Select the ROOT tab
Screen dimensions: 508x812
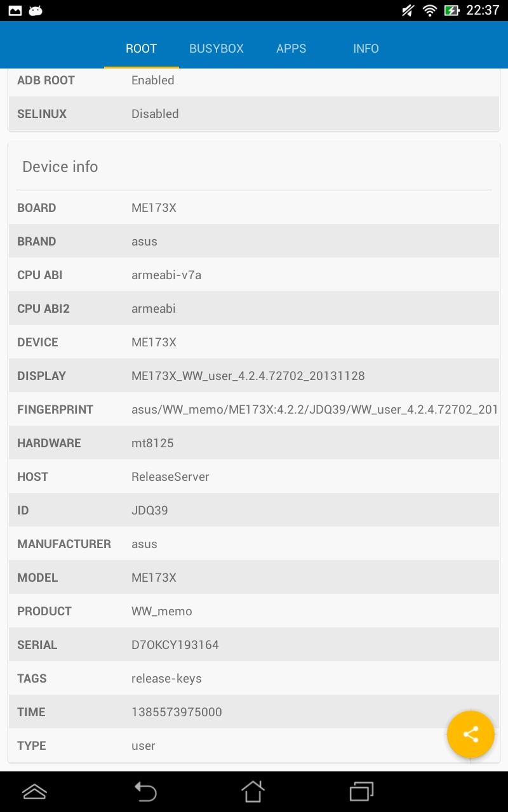tap(141, 49)
